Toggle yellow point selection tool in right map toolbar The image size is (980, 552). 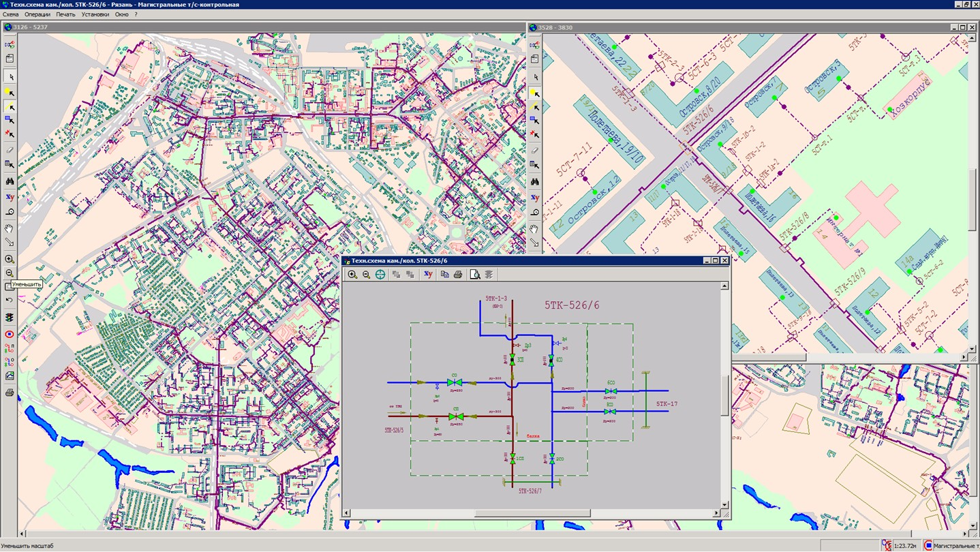[x=535, y=93]
